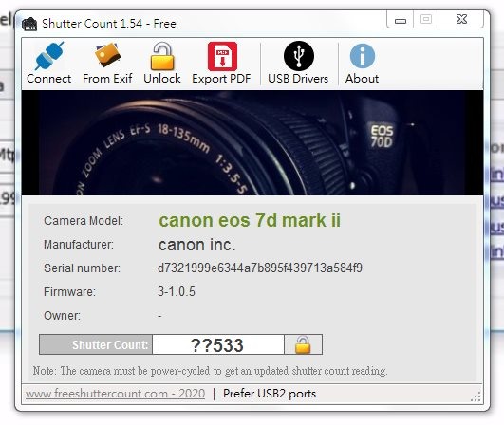504x425 pixels.
Task: Select the firmware value 3-1.0.5
Action: (177, 291)
